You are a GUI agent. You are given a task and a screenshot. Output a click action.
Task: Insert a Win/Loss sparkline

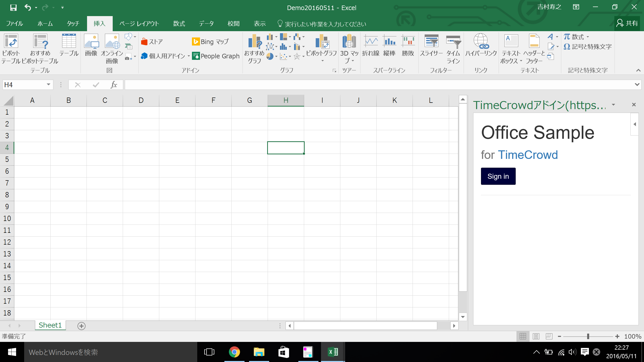408,45
